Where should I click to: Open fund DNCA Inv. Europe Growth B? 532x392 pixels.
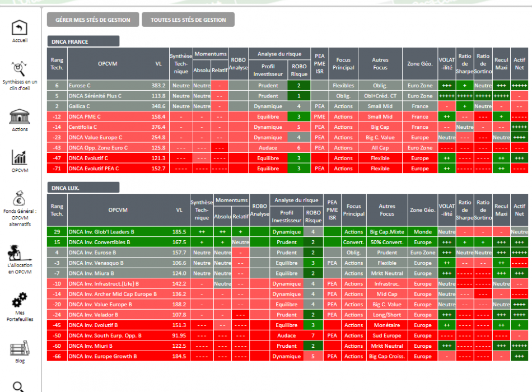coord(103,356)
